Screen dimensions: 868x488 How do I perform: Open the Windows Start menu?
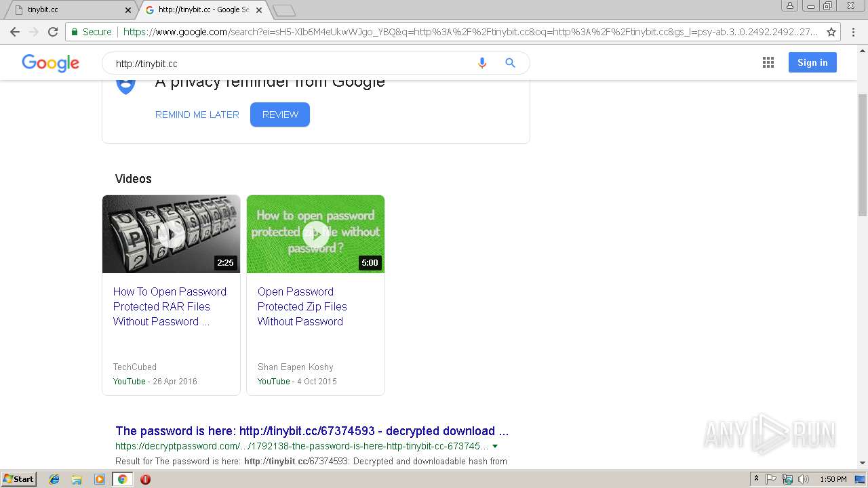[18, 479]
